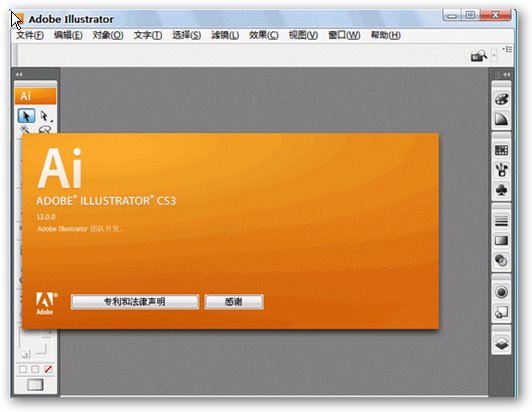Click the Ai header on the tools panel

click(x=35, y=96)
